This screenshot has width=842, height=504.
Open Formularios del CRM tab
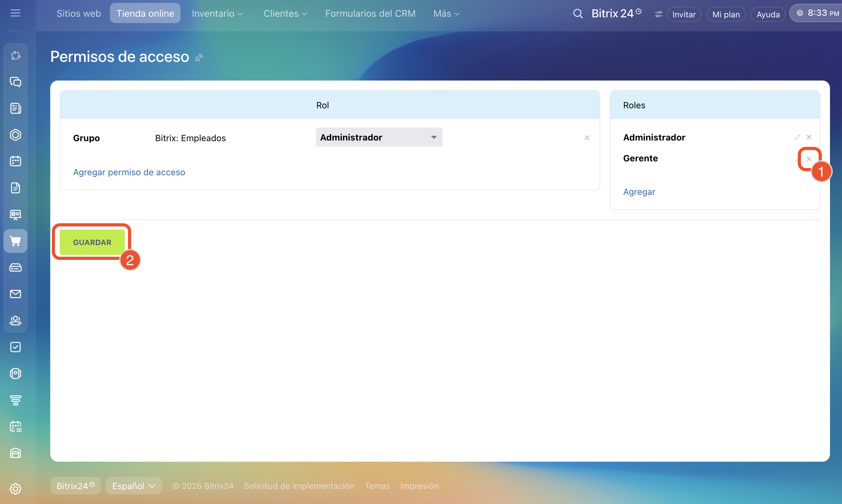click(x=370, y=14)
